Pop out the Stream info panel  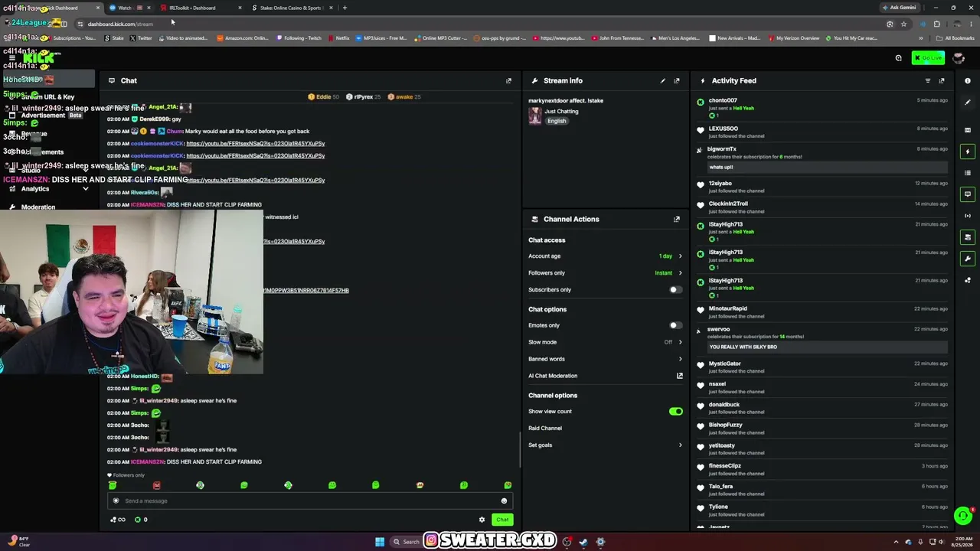coord(677,80)
